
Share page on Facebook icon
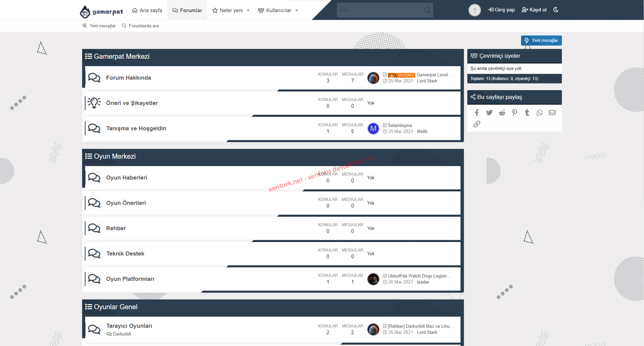click(477, 113)
